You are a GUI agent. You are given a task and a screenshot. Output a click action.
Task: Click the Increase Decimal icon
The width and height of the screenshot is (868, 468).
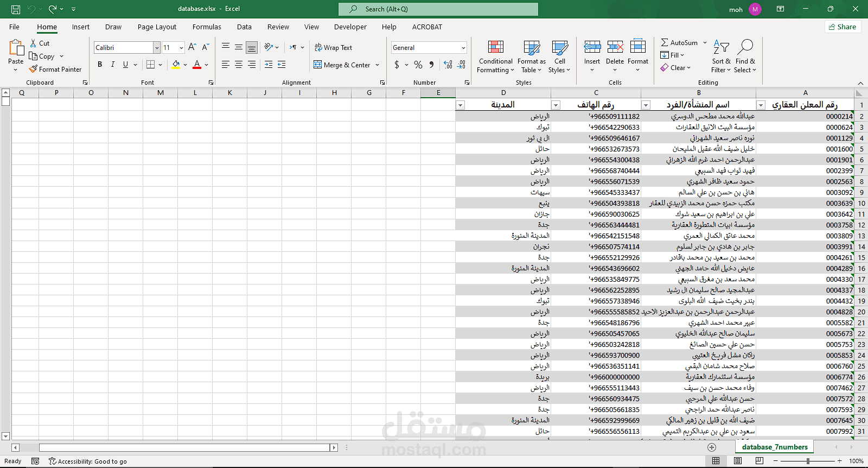point(448,65)
